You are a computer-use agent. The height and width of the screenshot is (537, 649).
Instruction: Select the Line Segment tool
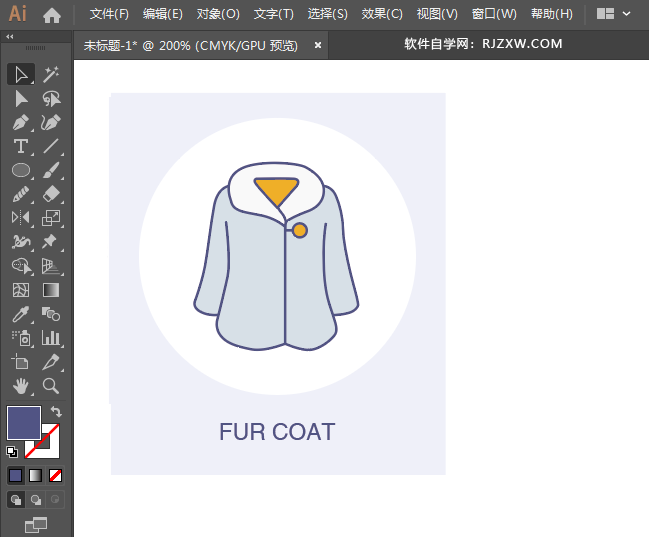[51, 146]
